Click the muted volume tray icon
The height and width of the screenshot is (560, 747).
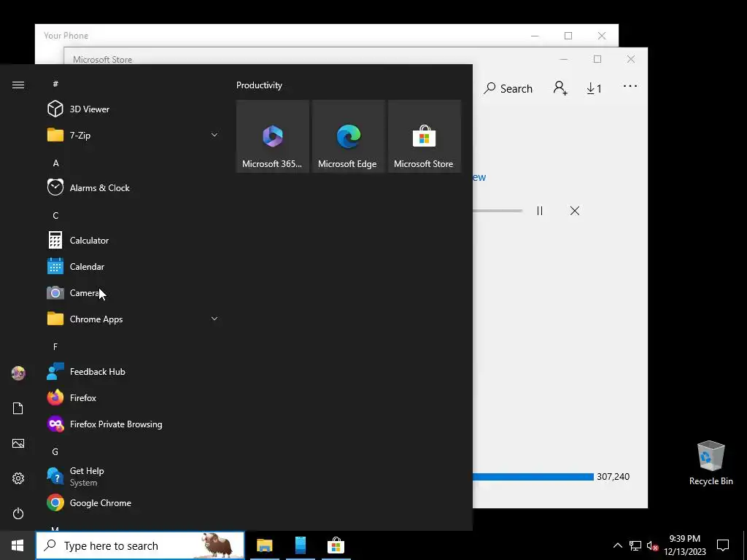tap(652, 545)
